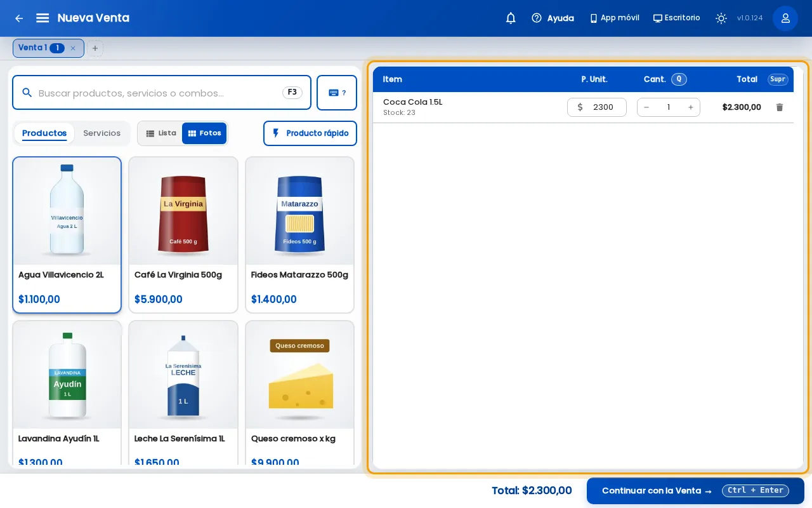Go back using the arrow icon
This screenshot has width=812, height=508.
[19, 18]
